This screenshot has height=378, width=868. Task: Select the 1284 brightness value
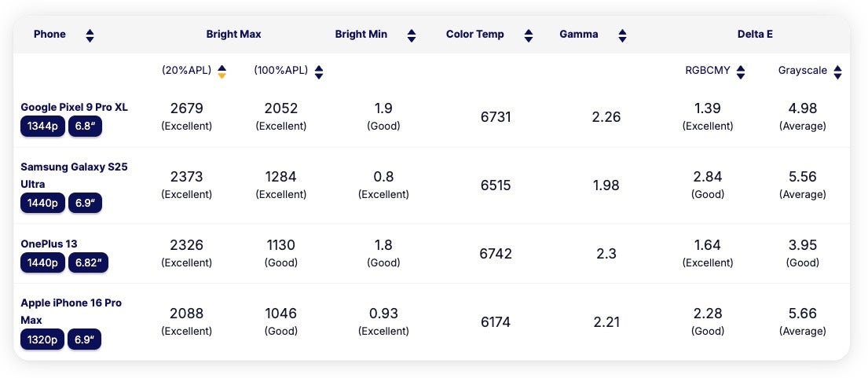coord(280,177)
